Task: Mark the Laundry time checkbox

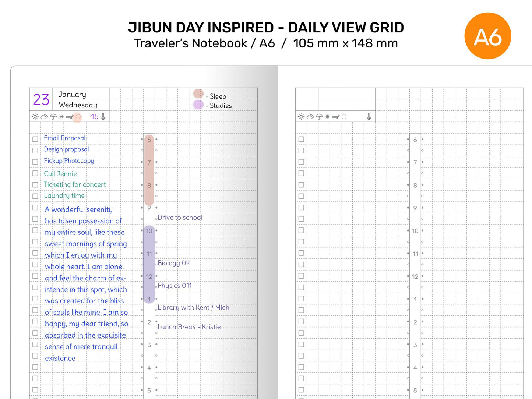Action: tap(35, 196)
